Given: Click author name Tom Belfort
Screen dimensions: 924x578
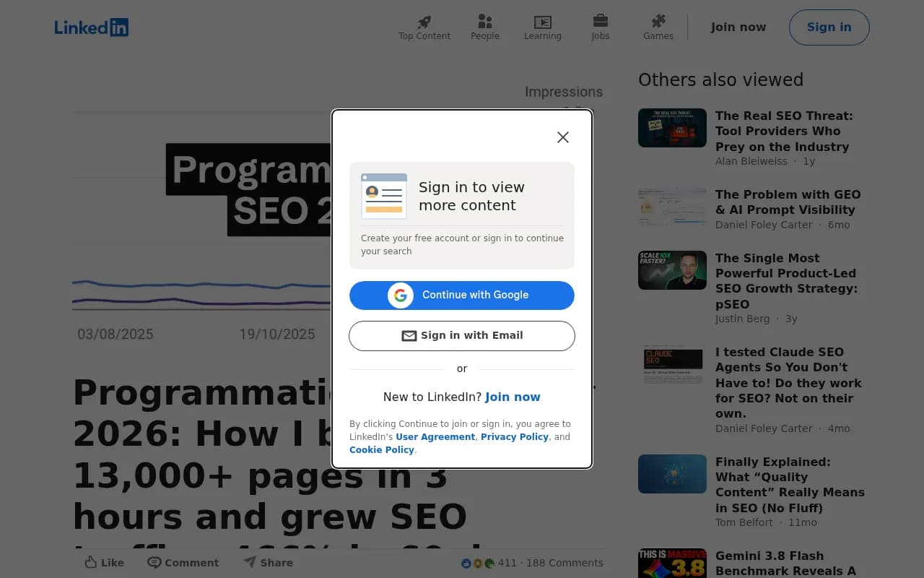Looking at the screenshot, I should coord(744,522).
